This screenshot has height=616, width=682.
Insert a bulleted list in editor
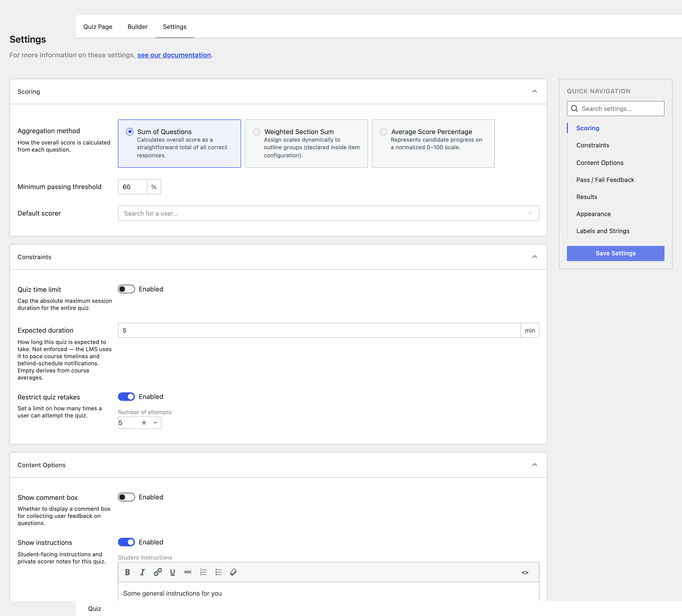[x=218, y=572]
